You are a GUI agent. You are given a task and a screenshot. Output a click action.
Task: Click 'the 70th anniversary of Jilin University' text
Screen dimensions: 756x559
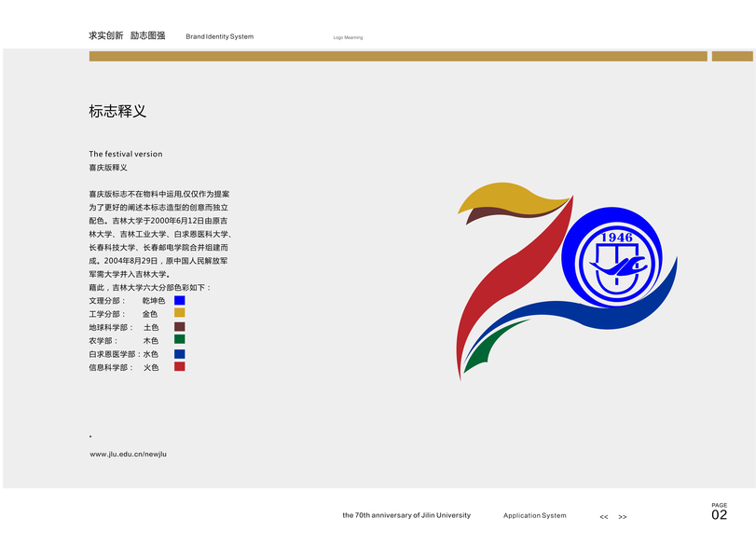coord(406,515)
